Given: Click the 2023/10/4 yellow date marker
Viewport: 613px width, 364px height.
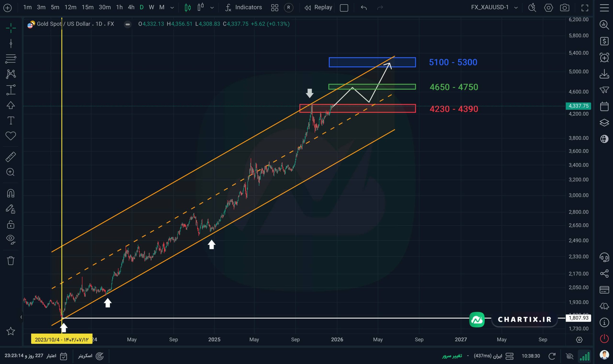Looking at the screenshot, I should pos(62,339).
